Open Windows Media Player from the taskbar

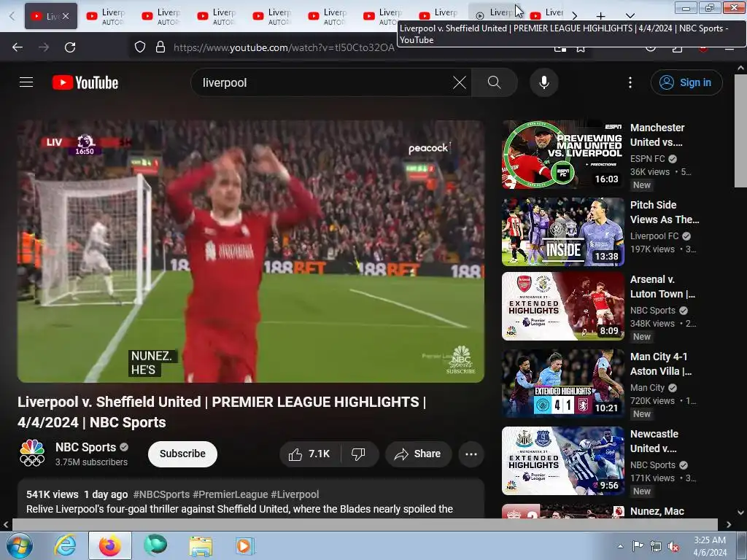pos(245,545)
